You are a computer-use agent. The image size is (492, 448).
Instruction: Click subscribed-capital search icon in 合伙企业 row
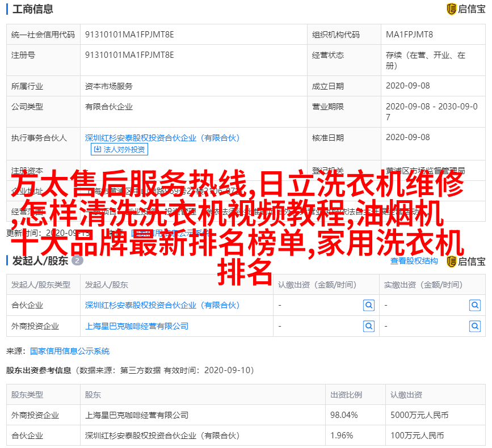[369, 305]
